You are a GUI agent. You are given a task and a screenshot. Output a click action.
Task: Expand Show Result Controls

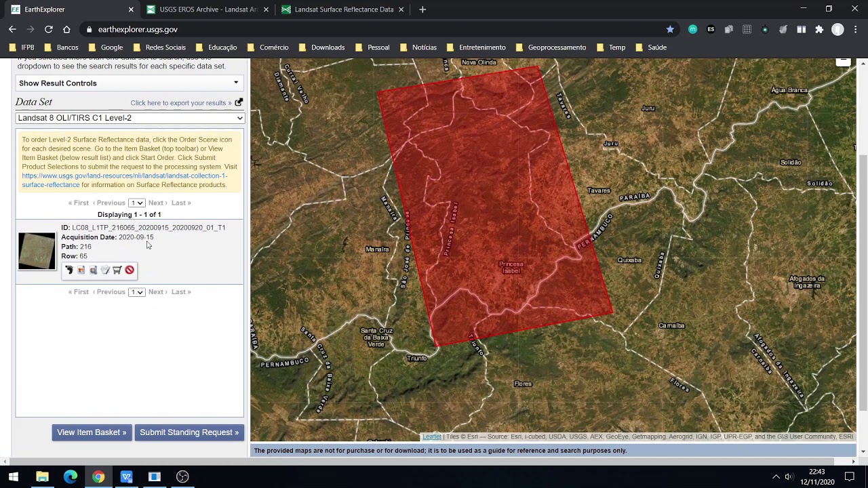tap(129, 83)
